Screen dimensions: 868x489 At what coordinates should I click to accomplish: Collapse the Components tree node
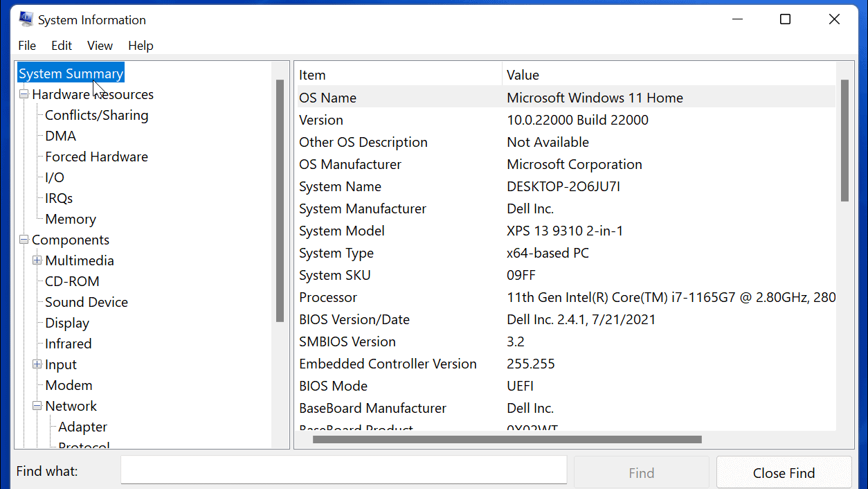click(x=24, y=240)
